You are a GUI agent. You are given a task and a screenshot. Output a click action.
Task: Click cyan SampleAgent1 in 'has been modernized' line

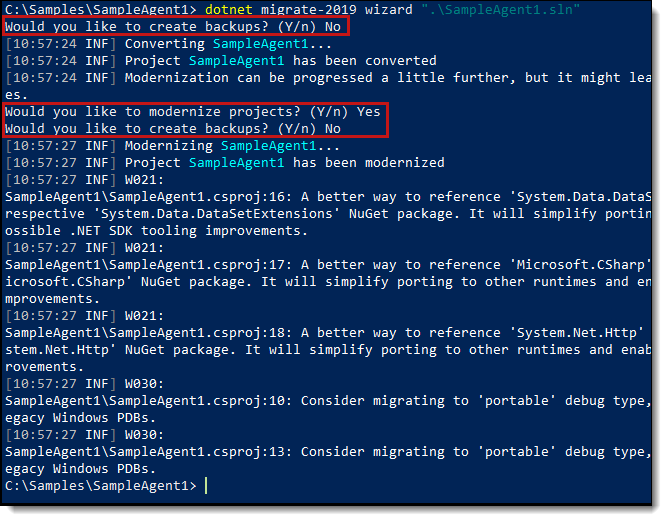point(236,162)
